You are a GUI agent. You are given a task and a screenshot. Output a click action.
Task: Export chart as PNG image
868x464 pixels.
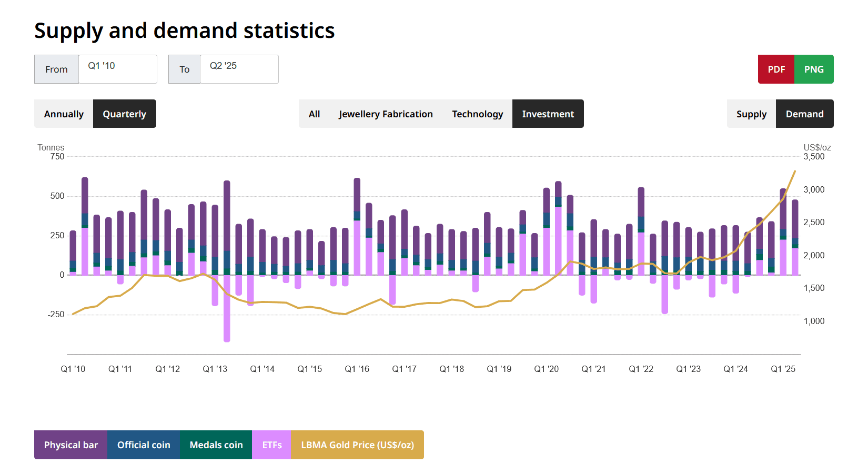tap(814, 69)
